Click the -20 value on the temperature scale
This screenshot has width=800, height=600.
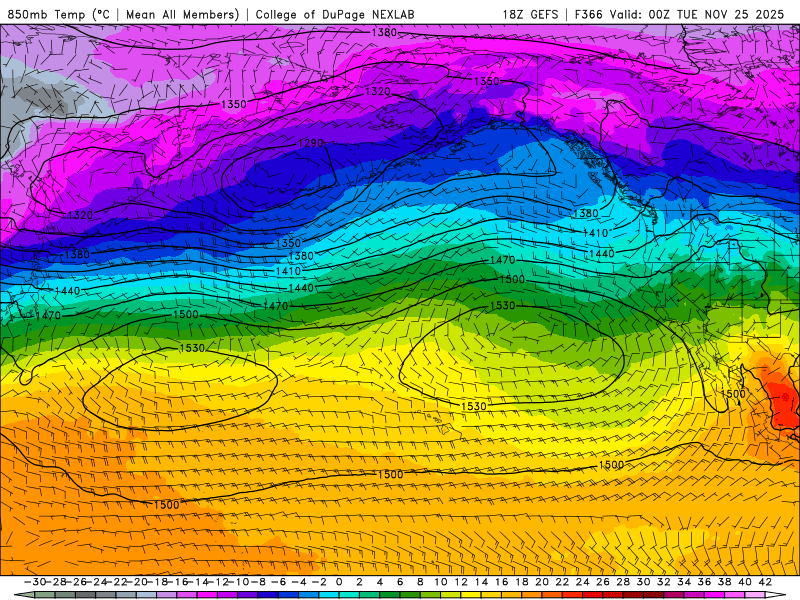[137, 582]
